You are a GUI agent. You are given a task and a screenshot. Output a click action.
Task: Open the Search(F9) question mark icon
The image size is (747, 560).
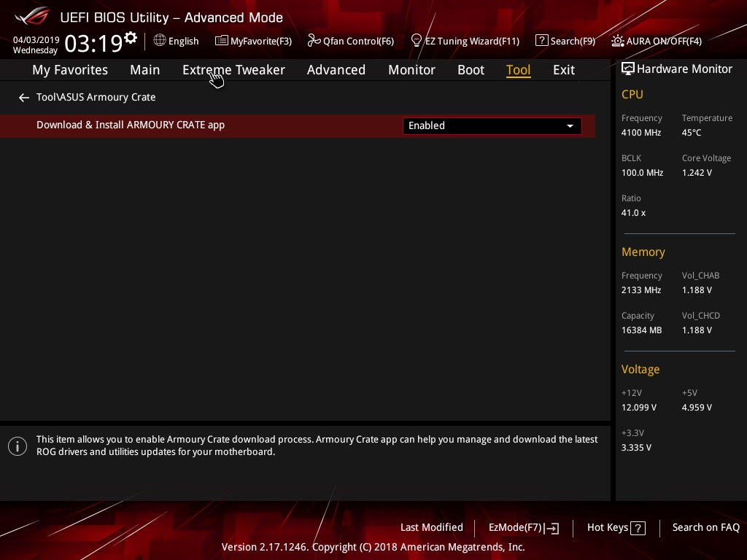tap(541, 41)
